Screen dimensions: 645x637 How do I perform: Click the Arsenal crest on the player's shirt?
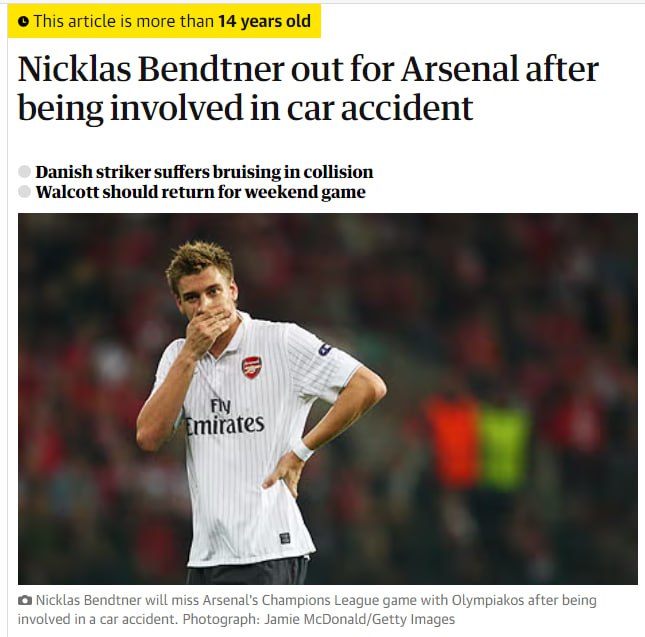click(x=251, y=367)
